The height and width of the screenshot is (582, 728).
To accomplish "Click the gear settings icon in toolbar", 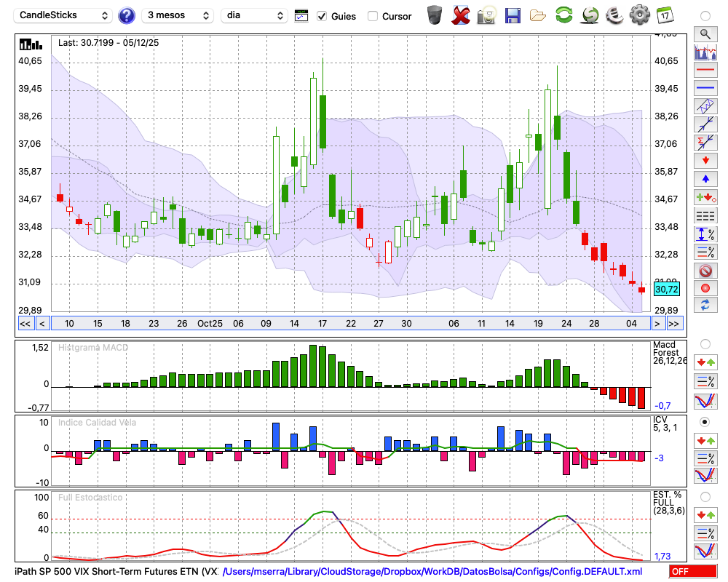I will click(639, 15).
